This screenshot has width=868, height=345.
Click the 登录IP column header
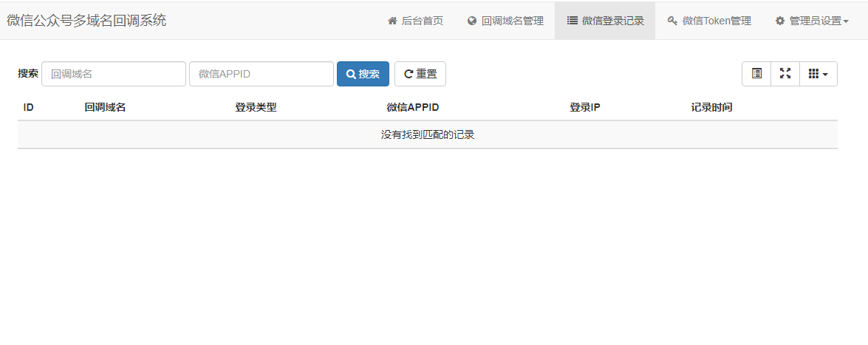click(x=584, y=108)
